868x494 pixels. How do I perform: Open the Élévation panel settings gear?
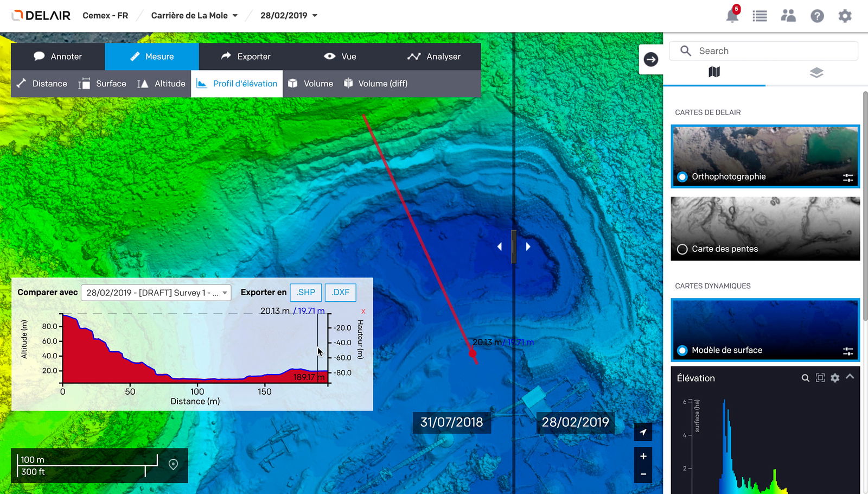834,378
